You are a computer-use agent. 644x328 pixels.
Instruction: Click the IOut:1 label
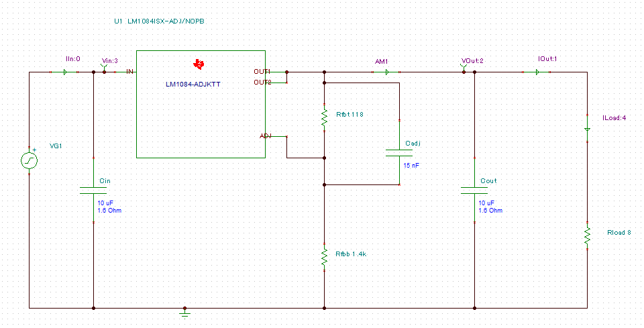[x=547, y=59]
